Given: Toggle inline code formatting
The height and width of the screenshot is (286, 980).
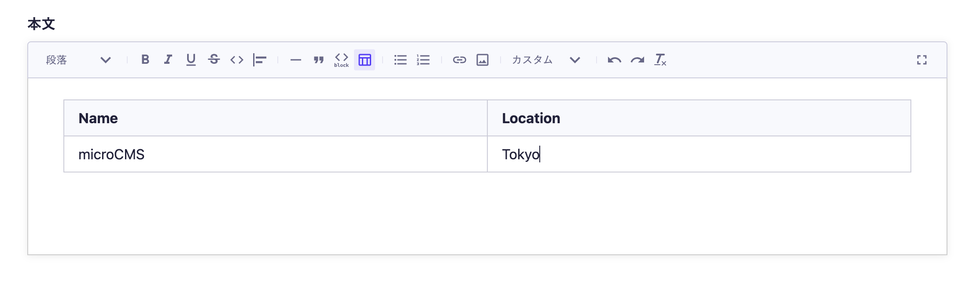Looking at the screenshot, I should pyautogui.click(x=237, y=59).
